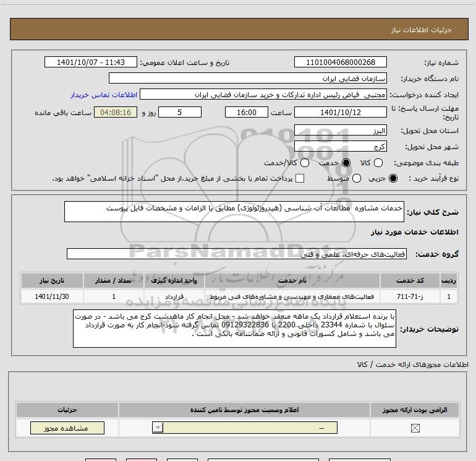Click the نام خدمت column header
The height and width of the screenshot is (461, 476).
click(292, 280)
